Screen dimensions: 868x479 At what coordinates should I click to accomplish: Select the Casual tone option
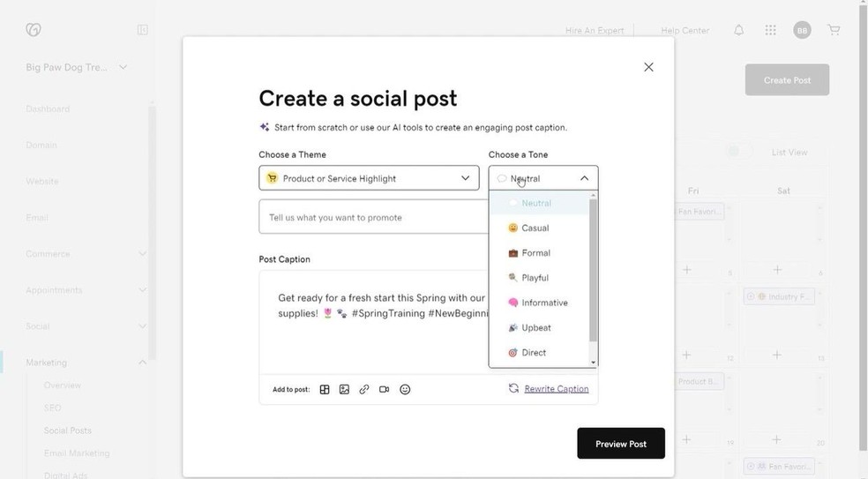click(535, 228)
